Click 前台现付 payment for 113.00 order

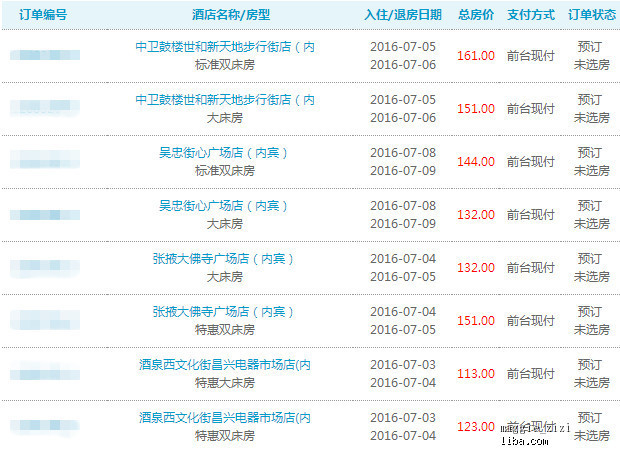(x=530, y=374)
